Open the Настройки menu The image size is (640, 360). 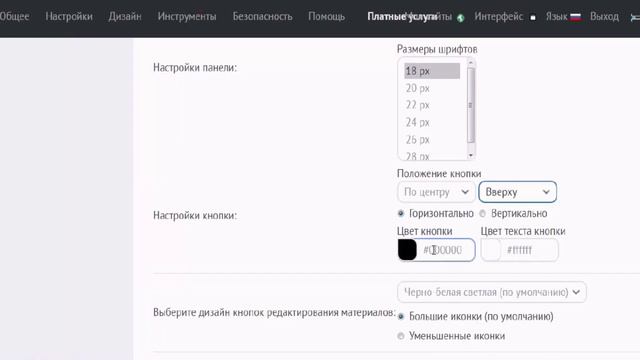click(x=69, y=17)
